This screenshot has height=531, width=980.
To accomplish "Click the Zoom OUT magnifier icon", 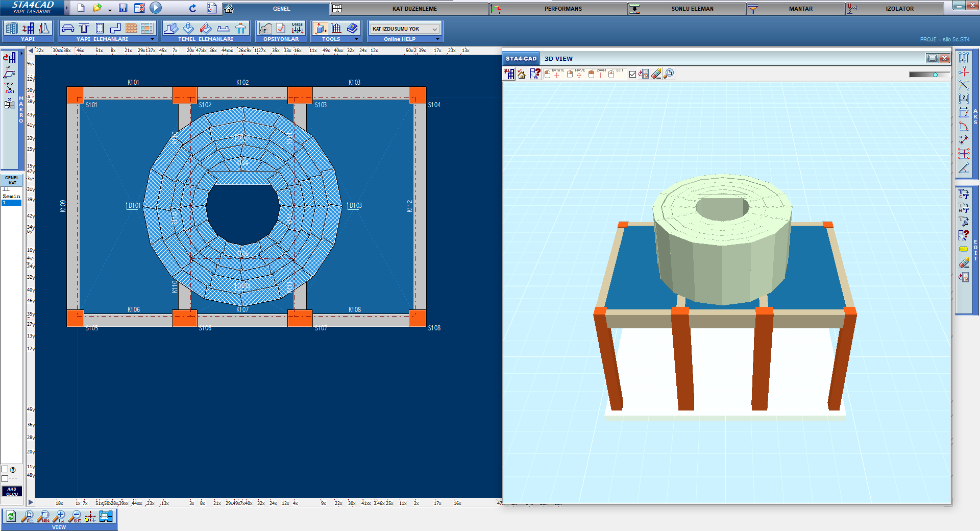I will (x=76, y=517).
